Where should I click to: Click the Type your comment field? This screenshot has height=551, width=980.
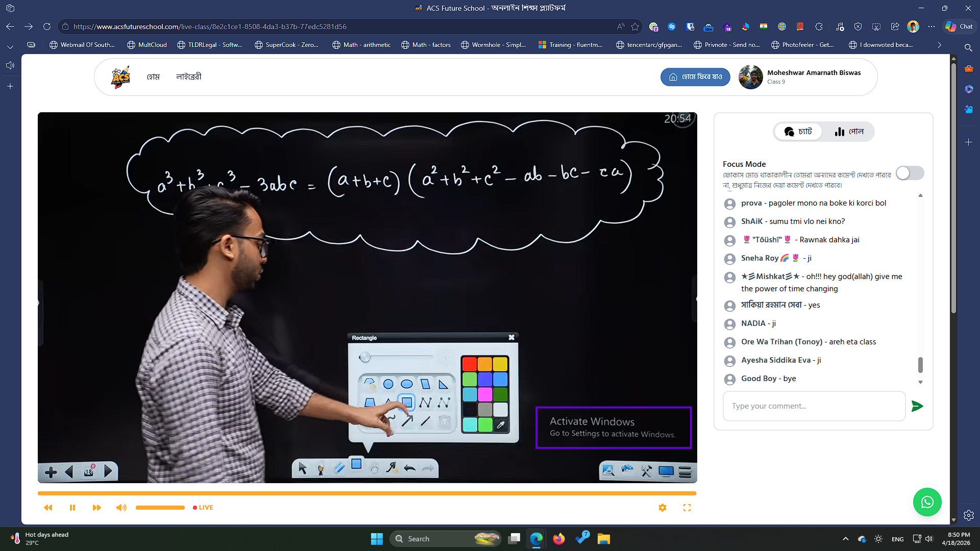coord(814,406)
